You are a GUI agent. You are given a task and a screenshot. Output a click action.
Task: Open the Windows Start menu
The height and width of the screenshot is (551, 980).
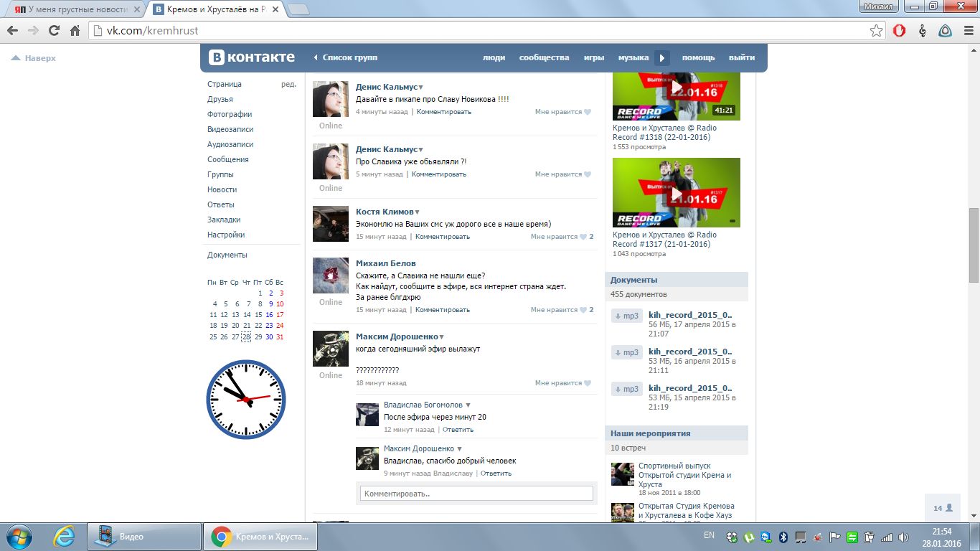point(19,537)
